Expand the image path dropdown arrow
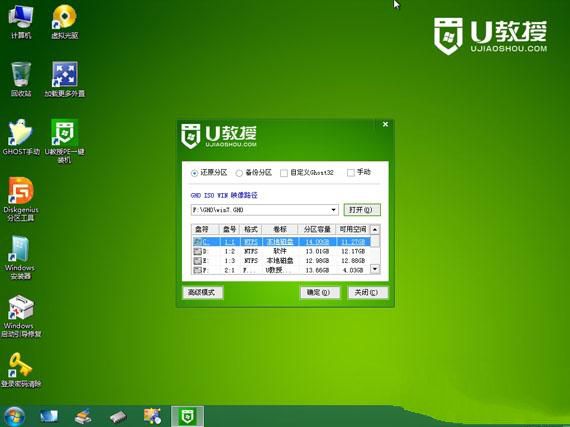 point(333,210)
